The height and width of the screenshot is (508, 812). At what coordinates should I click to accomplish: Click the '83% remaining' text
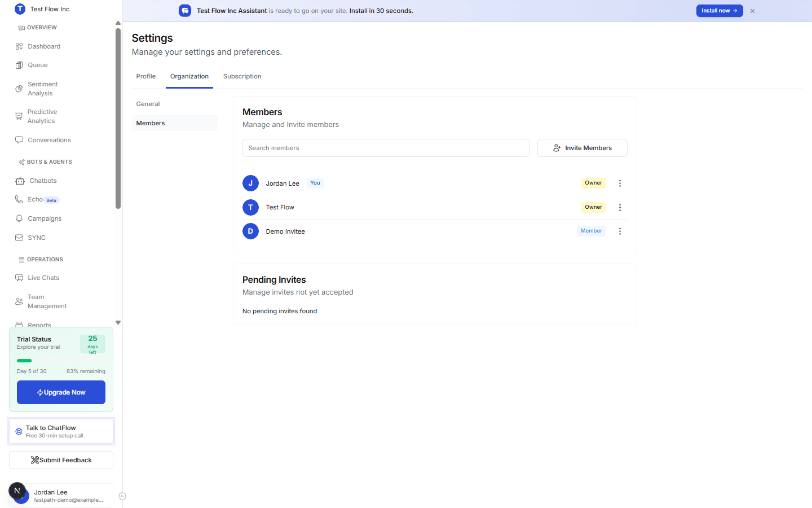[86, 371]
